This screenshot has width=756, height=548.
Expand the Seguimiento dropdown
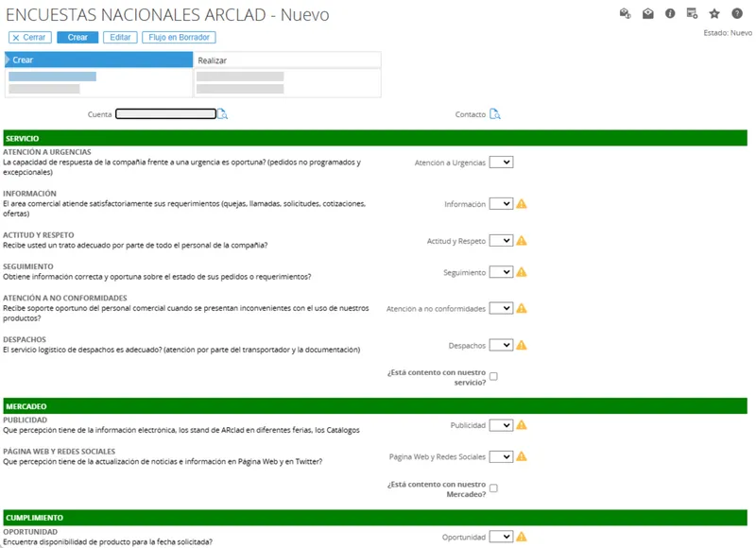pos(501,272)
